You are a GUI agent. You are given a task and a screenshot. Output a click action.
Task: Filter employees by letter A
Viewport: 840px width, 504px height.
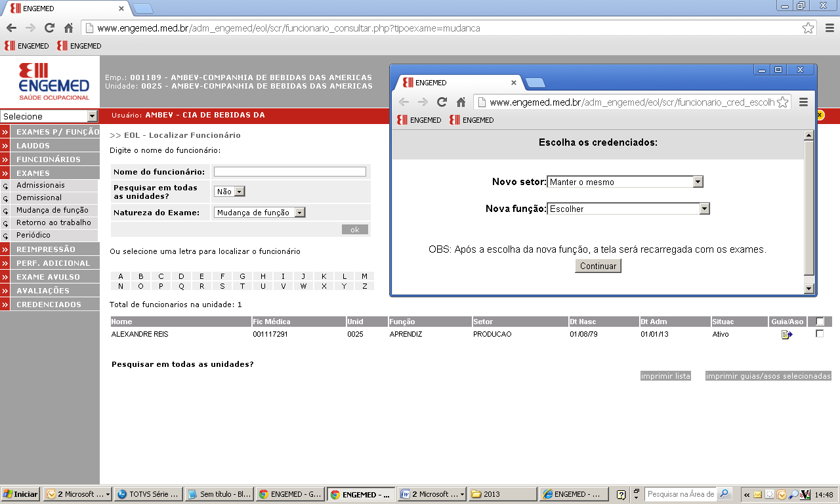click(121, 276)
